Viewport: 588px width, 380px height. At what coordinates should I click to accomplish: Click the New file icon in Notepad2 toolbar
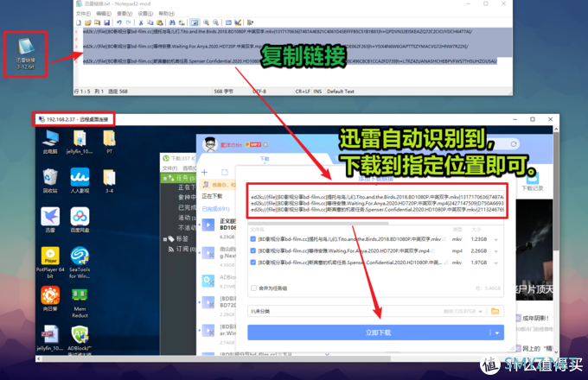(x=79, y=22)
